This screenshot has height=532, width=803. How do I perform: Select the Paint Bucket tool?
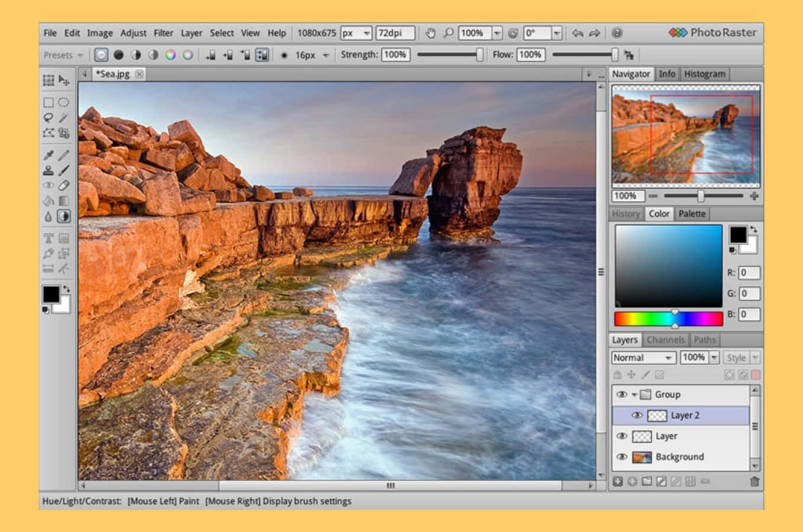tap(48, 201)
